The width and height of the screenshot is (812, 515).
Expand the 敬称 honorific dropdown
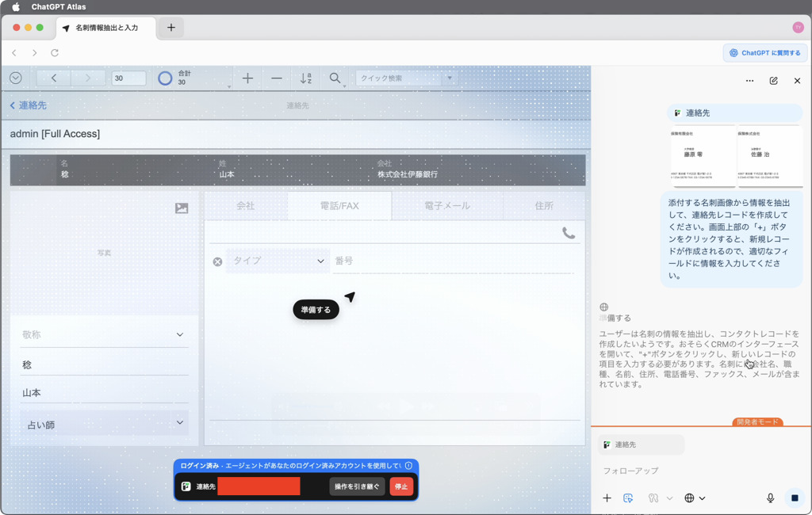point(104,335)
